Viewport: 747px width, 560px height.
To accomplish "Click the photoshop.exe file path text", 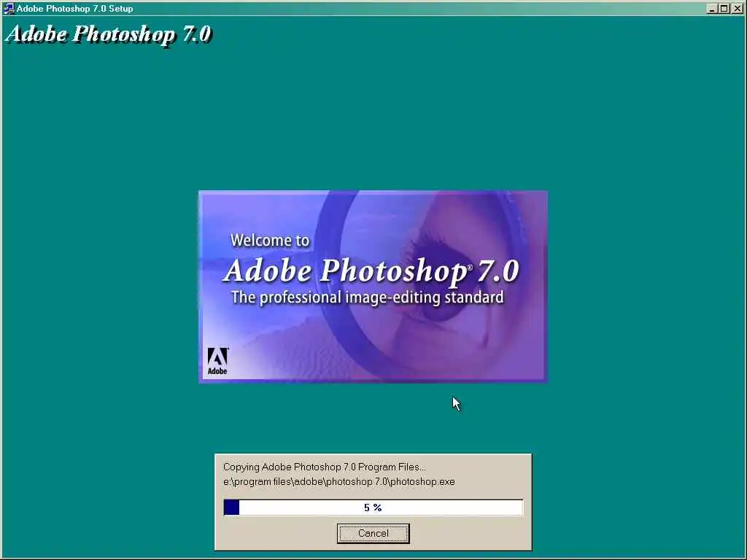I will (338, 482).
